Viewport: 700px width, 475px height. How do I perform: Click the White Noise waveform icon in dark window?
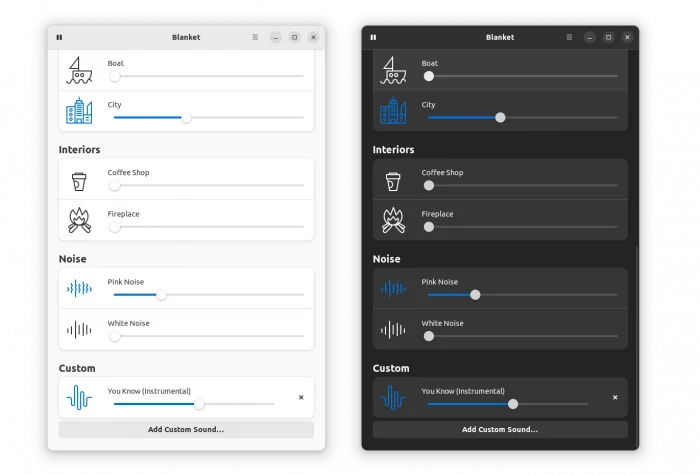393,330
